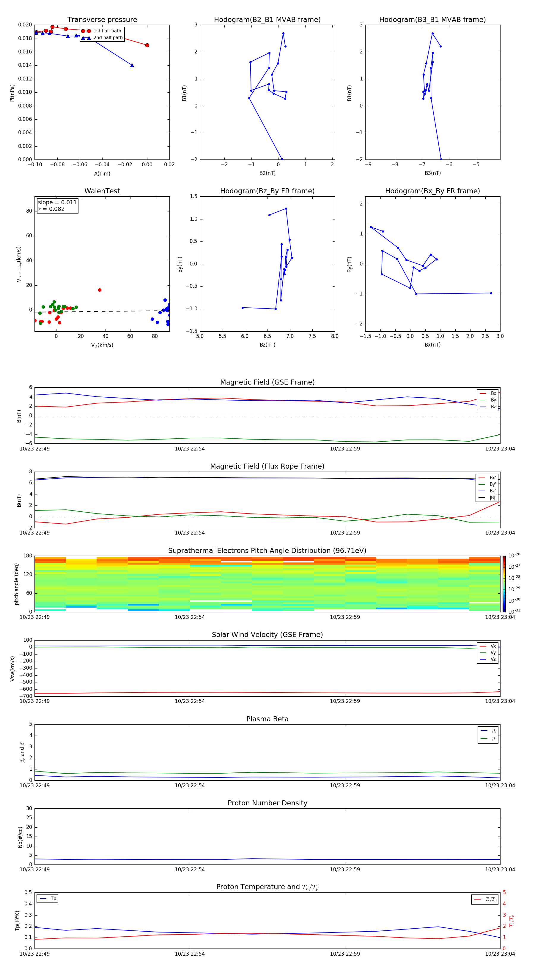Screen dimensions: 535x980
Task: Click the 'By' legend entry in GSE magnetic field plot
Action: [x=488, y=400]
